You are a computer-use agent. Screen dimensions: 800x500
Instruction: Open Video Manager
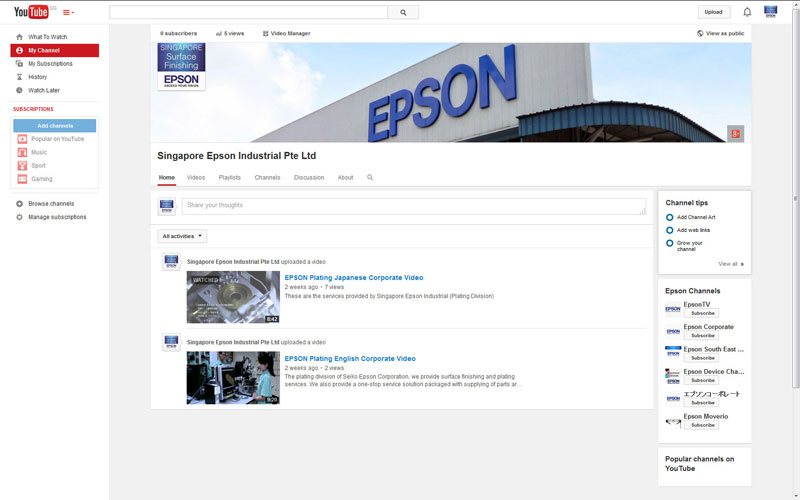(x=286, y=33)
